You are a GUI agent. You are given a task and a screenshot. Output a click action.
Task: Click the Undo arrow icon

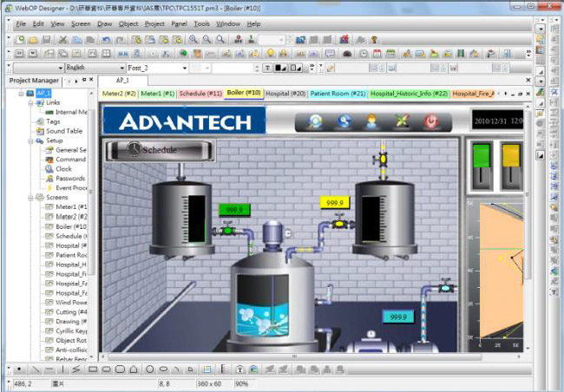pyautogui.click(x=106, y=40)
